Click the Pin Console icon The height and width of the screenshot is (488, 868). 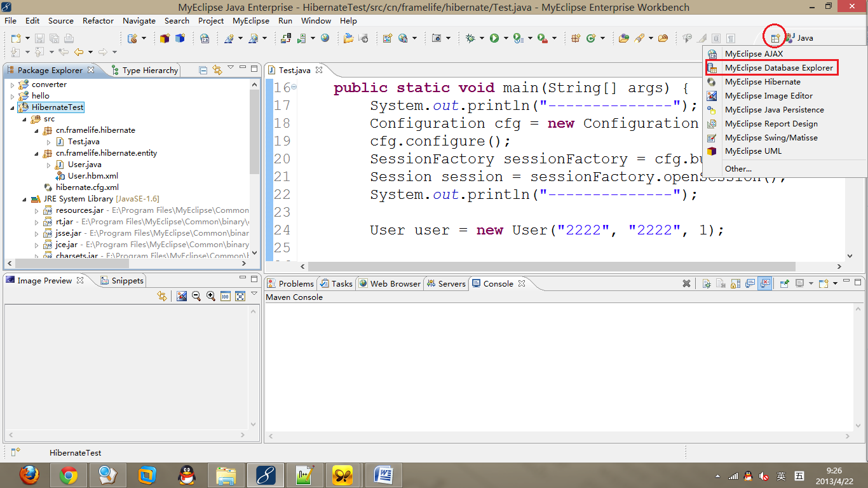[x=785, y=283]
